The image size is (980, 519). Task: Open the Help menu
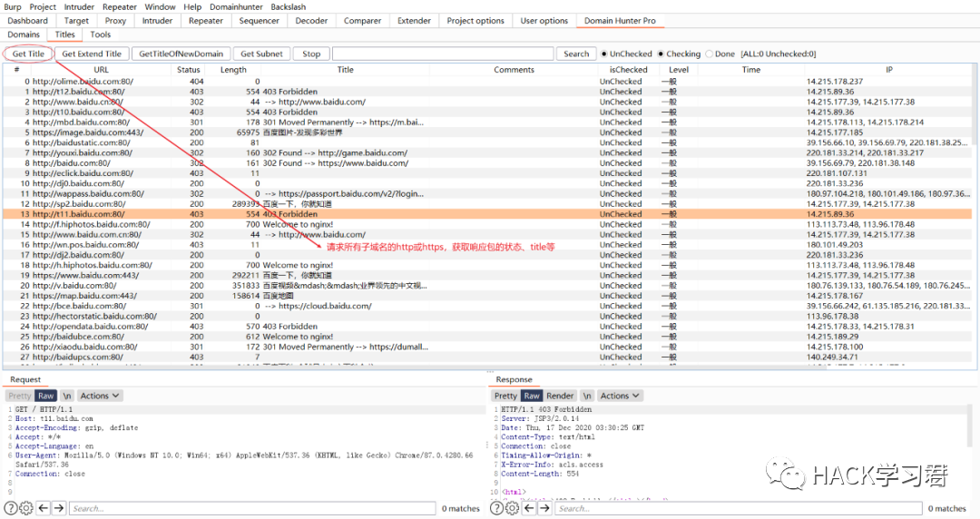(192, 7)
